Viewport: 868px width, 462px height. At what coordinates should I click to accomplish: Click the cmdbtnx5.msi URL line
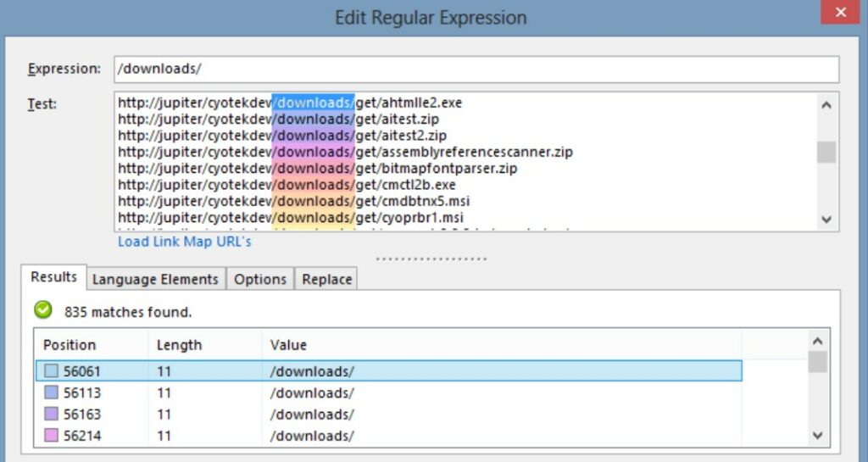294,202
